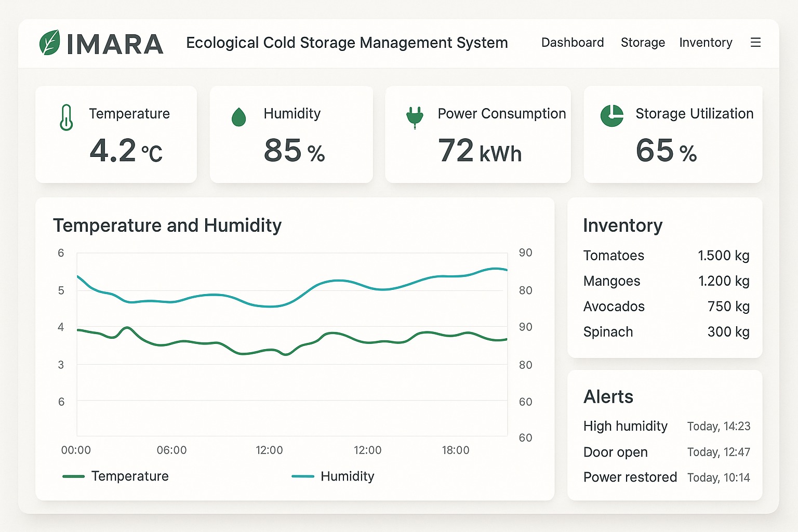Click the power plug icon
The width and height of the screenshot is (798, 532).
coord(415,117)
